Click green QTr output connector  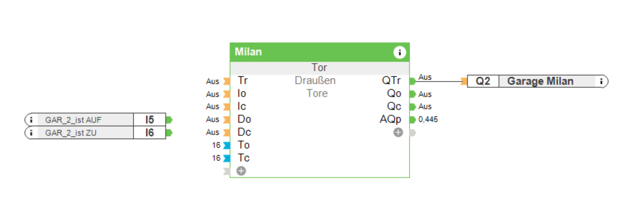[413, 81]
